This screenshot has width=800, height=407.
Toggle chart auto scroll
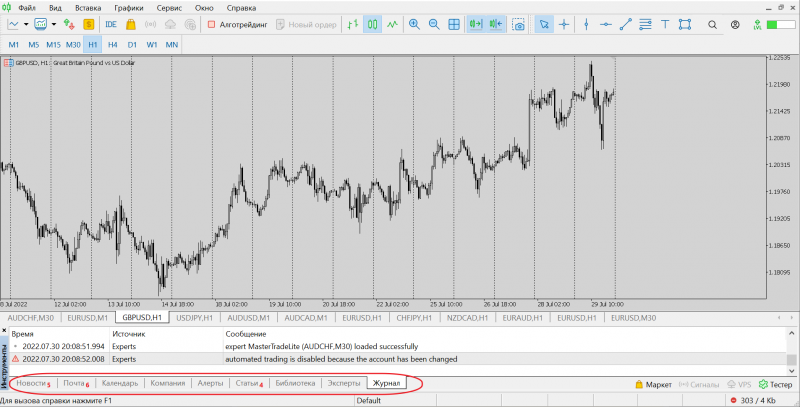pos(476,24)
